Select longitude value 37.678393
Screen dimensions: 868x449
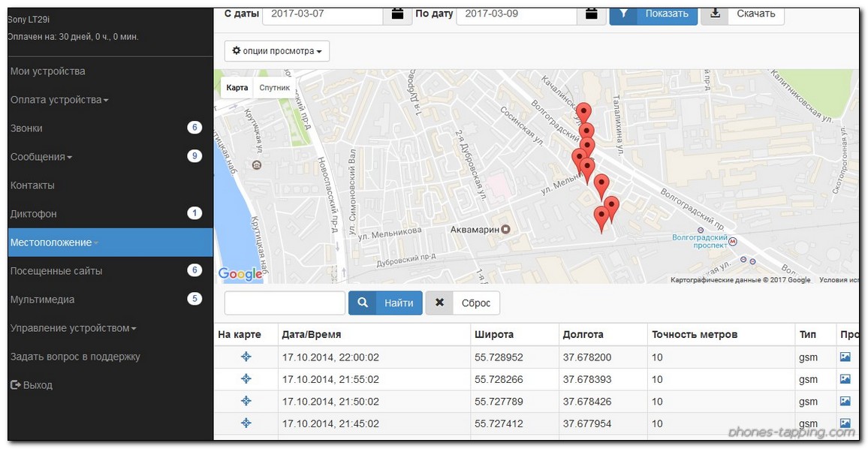tap(587, 380)
